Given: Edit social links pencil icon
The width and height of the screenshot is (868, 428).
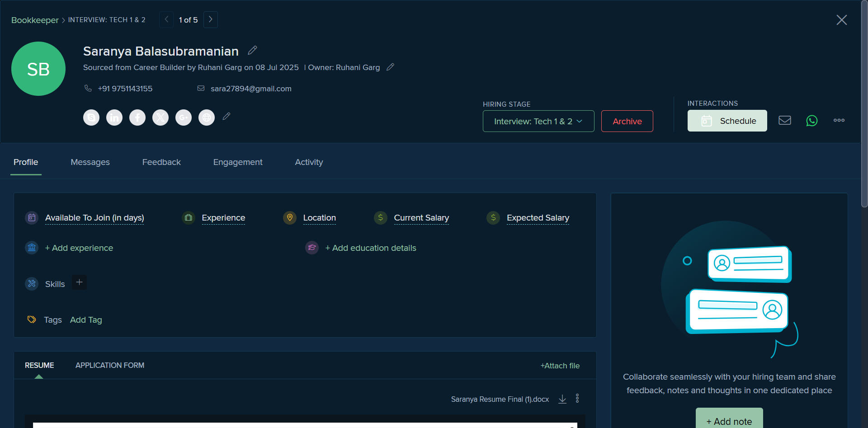Looking at the screenshot, I should coord(226,116).
